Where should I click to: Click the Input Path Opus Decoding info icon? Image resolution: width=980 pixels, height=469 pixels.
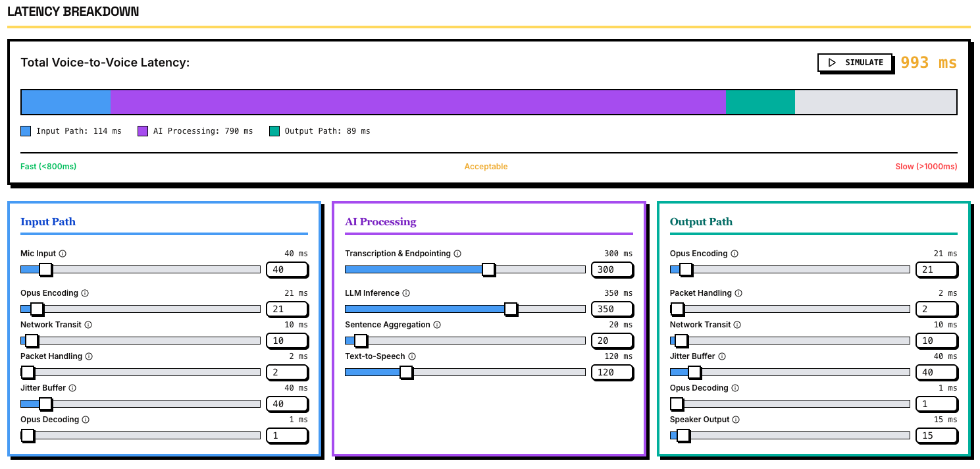(86, 420)
